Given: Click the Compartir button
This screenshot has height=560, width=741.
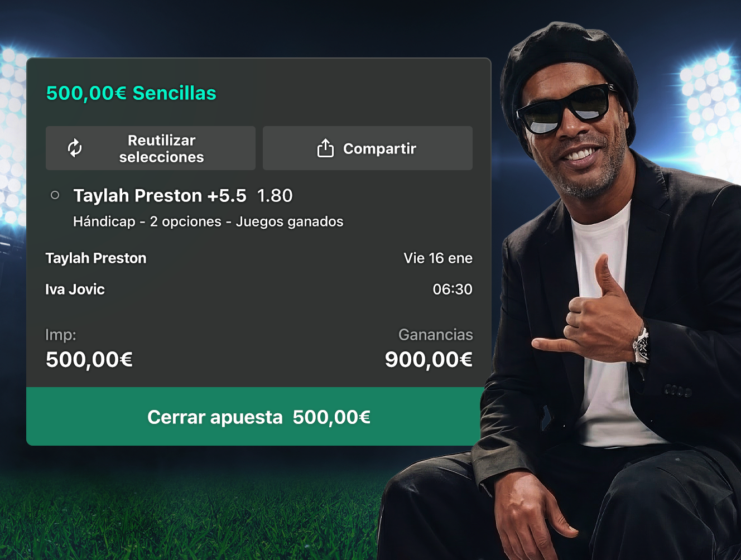Looking at the screenshot, I should coord(368,148).
